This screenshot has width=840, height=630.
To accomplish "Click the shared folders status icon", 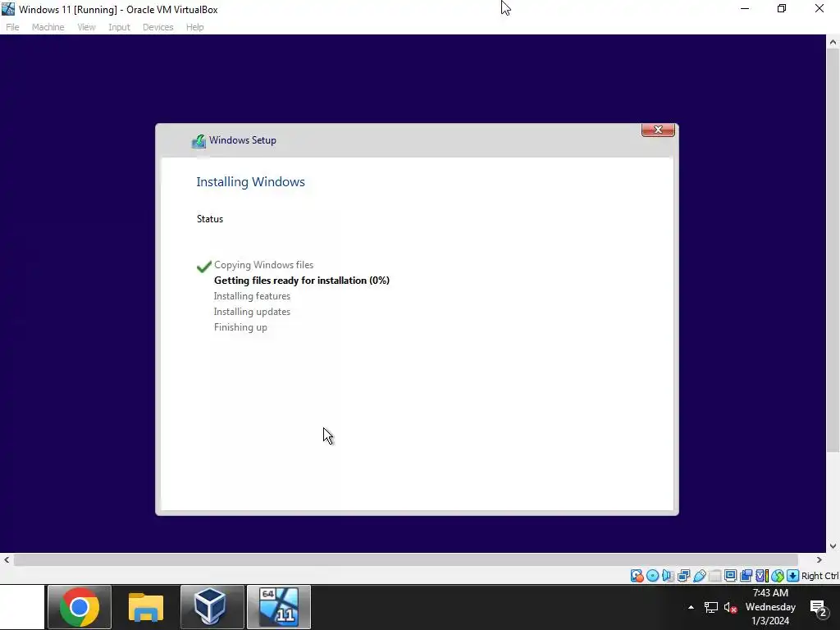I will [x=715, y=576].
